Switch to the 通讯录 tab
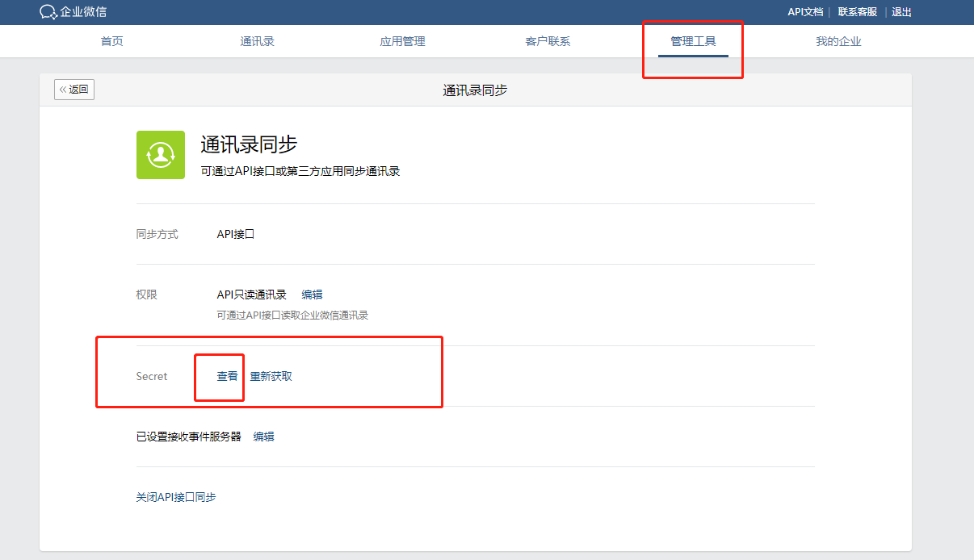Viewport: 974px width, 560px height. pos(258,41)
